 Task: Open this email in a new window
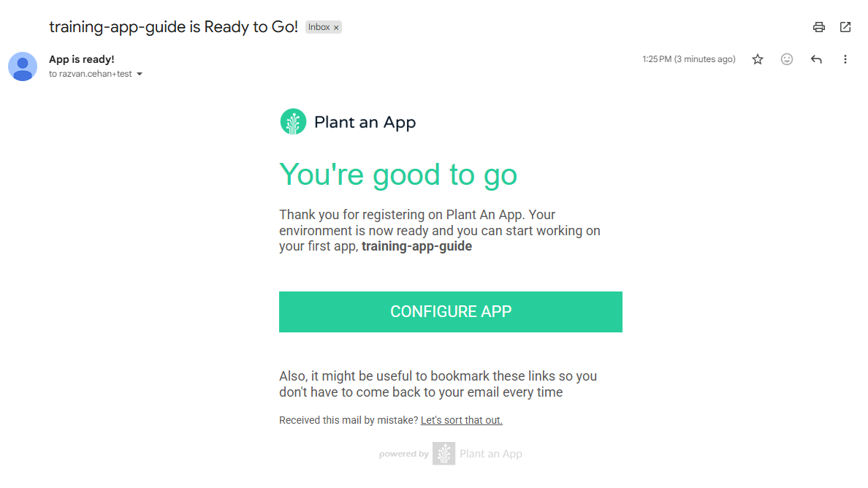(845, 27)
